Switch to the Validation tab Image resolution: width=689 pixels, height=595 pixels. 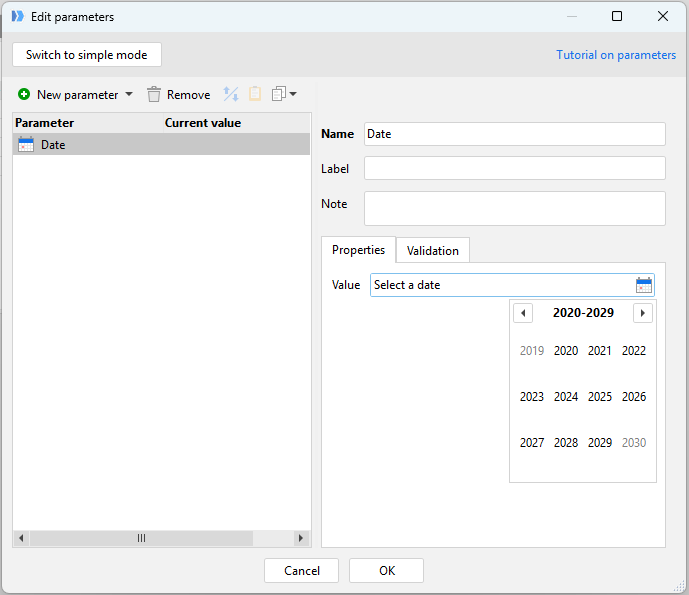(433, 250)
